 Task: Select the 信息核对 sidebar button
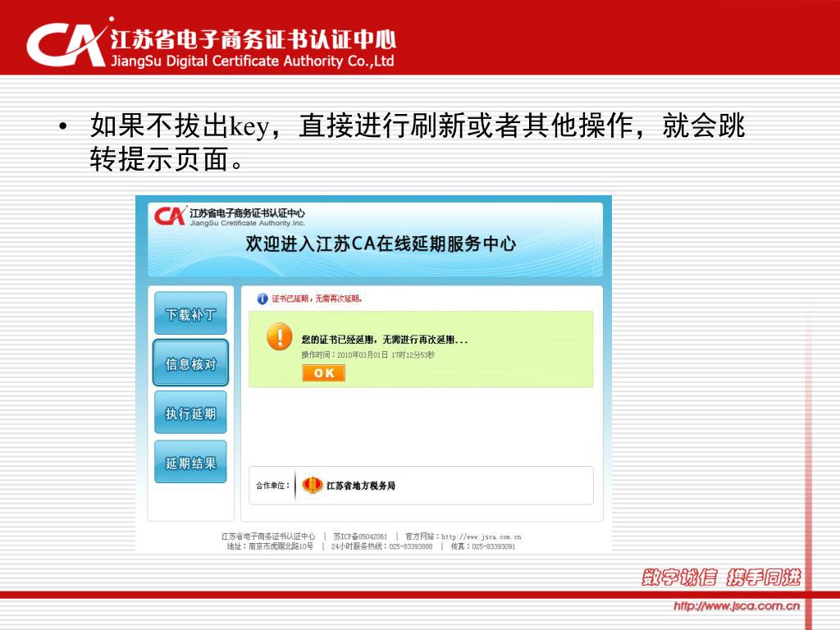(x=190, y=363)
